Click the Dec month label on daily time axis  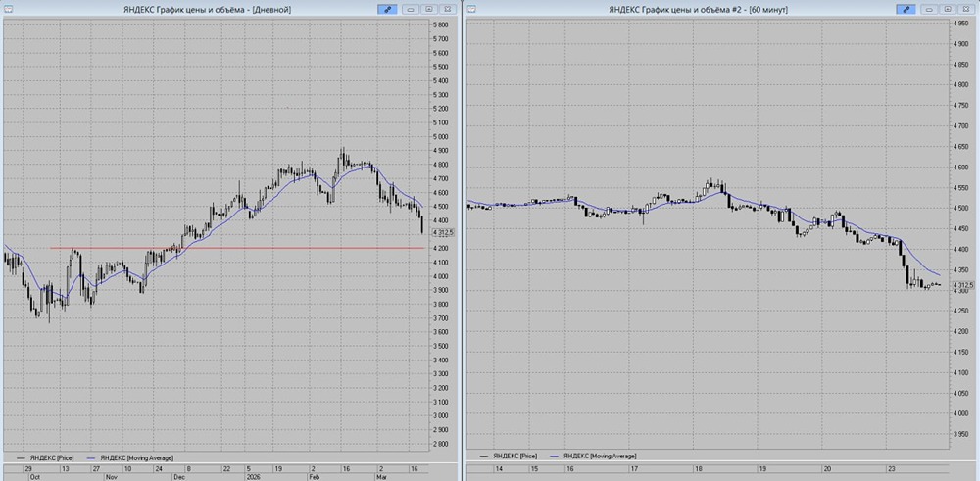click(178, 477)
